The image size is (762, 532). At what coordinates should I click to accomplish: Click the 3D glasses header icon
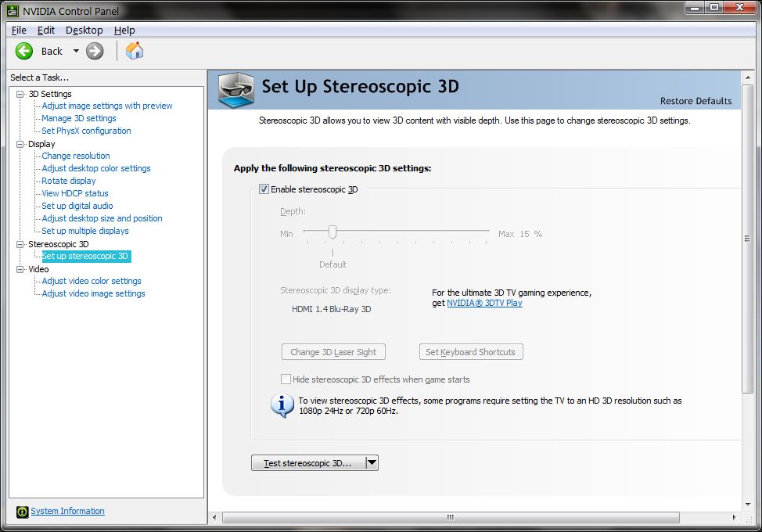point(235,90)
